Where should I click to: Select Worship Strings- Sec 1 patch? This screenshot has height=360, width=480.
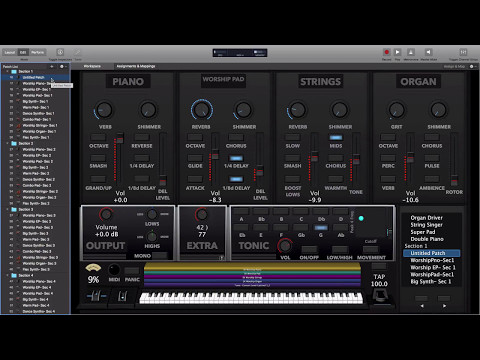36,125
